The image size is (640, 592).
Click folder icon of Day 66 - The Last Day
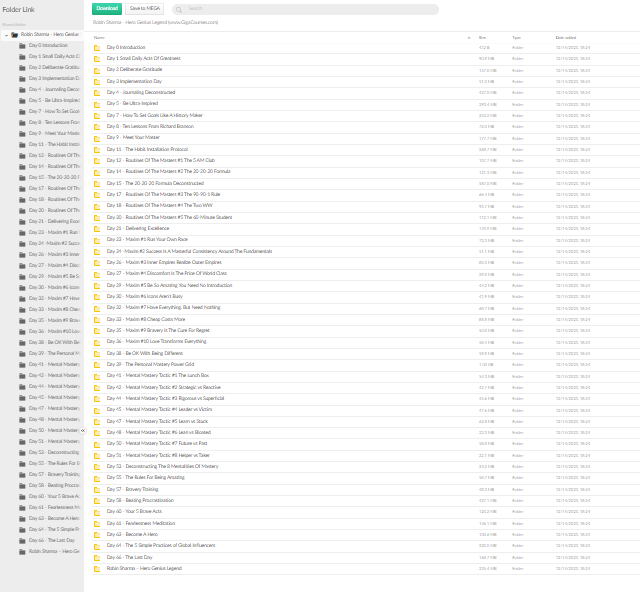click(97, 557)
